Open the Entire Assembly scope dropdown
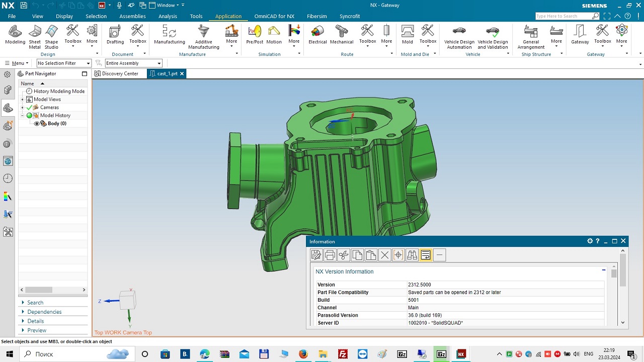644x362 pixels. (x=133, y=63)
